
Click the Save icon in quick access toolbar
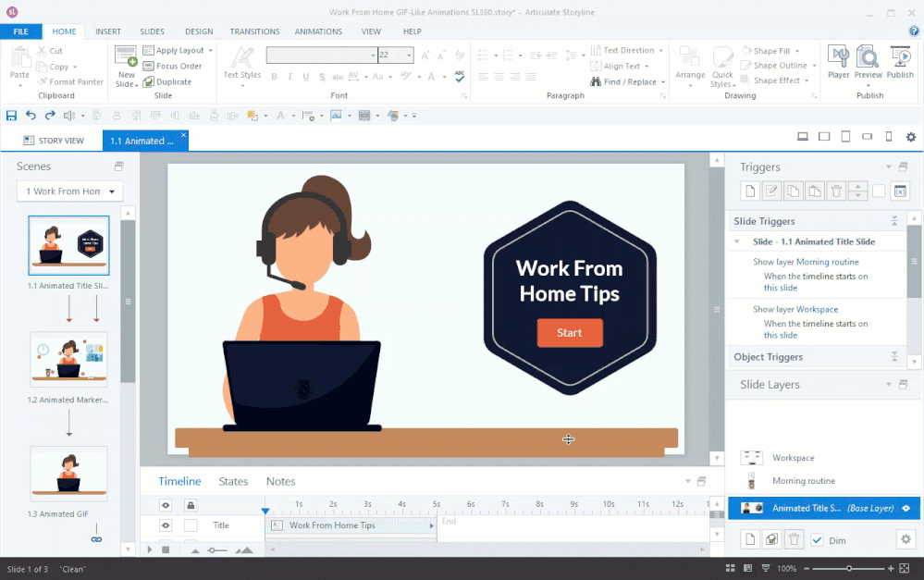[x=11, y=116]
